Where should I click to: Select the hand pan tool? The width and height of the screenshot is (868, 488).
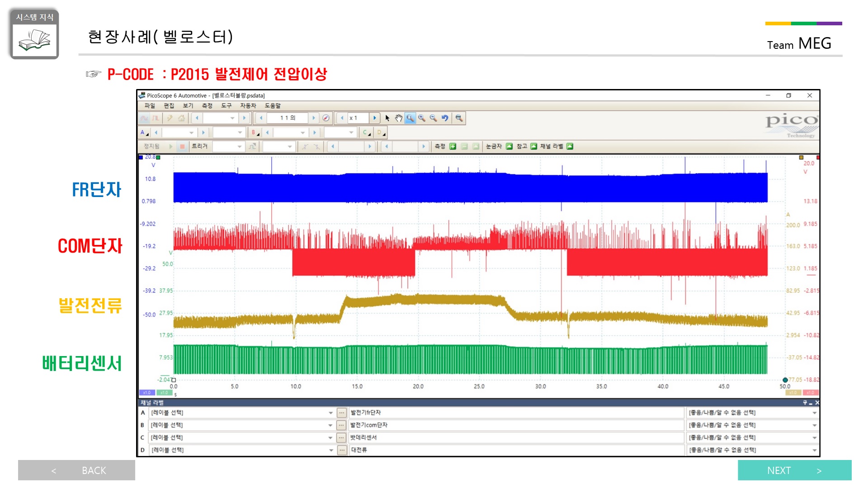(x=398, y=118)
